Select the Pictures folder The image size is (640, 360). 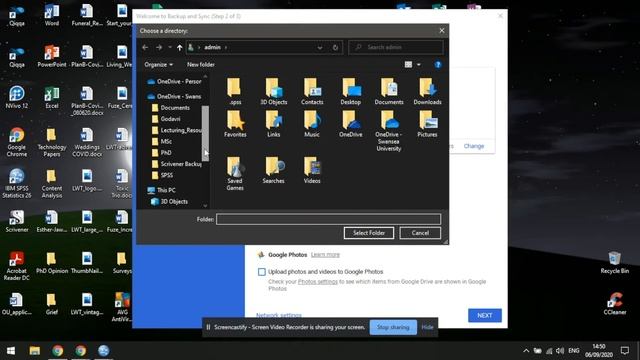(x=427, y=124)
